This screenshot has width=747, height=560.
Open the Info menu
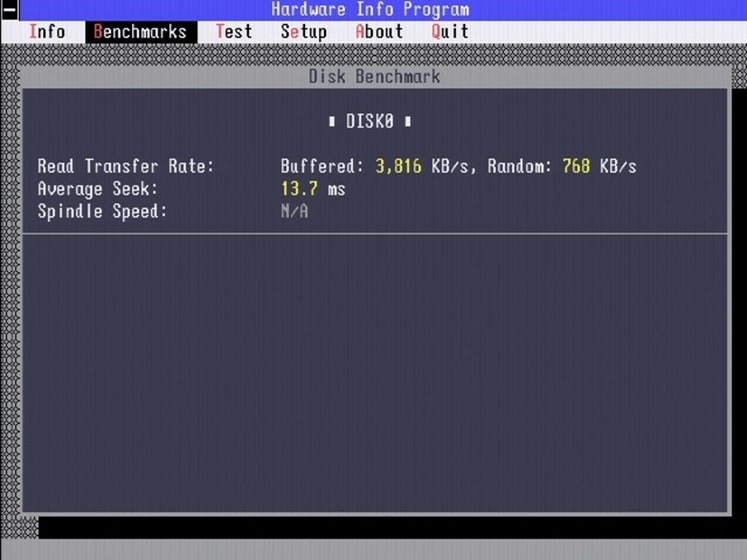pyautogui.click(x=47, y=32)
